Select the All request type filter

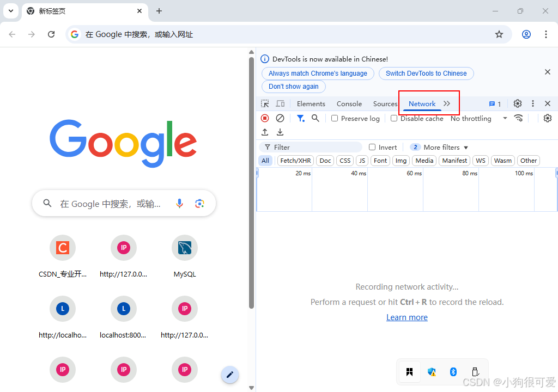coord(265,161)
